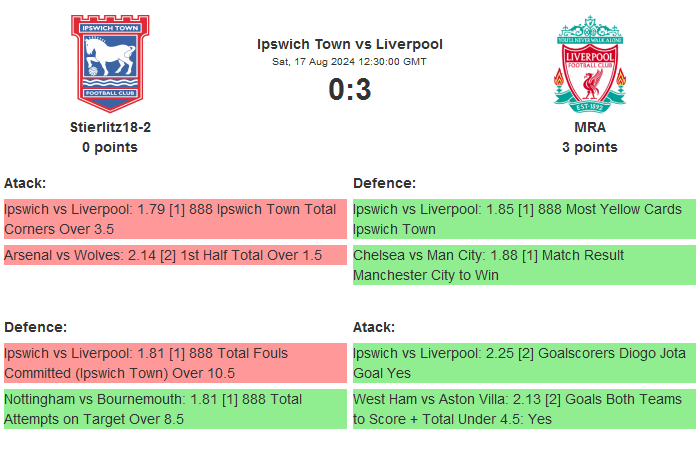The image size is (700, 460).
Task: Click the 3 points label
Action: [x=590, y=147]
